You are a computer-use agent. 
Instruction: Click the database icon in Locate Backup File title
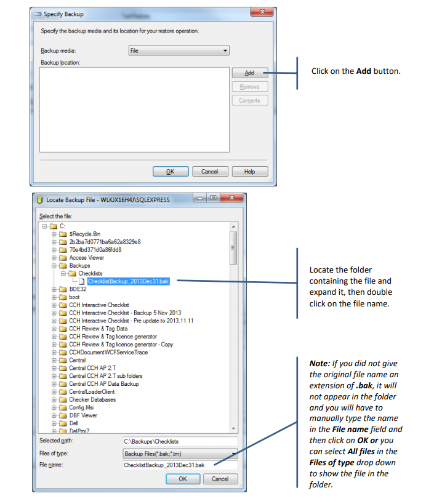click(x=40, y=200)
